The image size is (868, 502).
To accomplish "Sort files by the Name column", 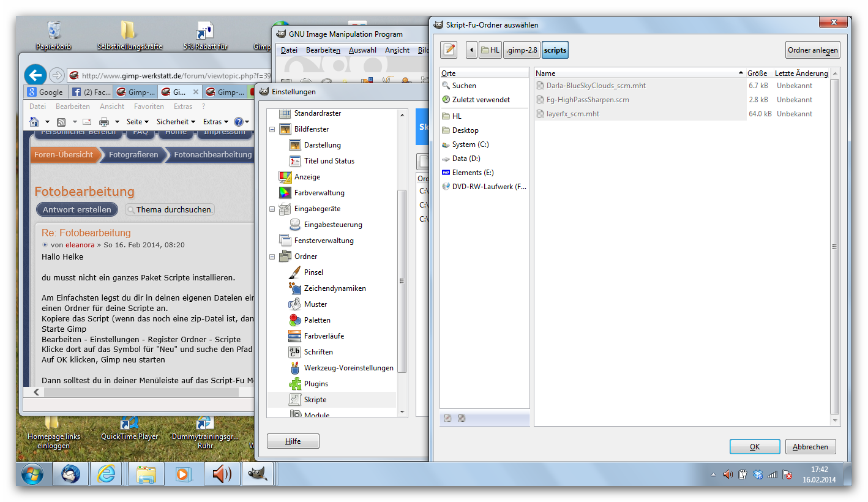I will click(640, 73).
